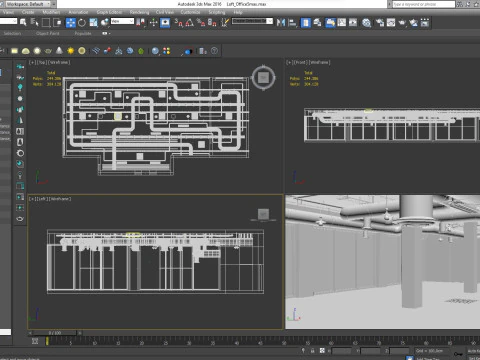This screenshot has width=480, height=360.
Task: Toggle the Selection Lock icon
Action: [x=312, y=351]
